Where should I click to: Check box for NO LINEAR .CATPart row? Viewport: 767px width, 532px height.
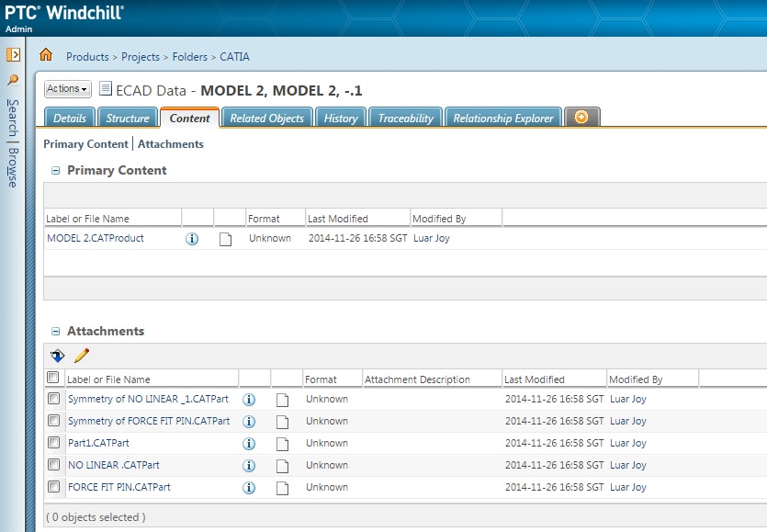pyautogui.click(x=54, y=464)
